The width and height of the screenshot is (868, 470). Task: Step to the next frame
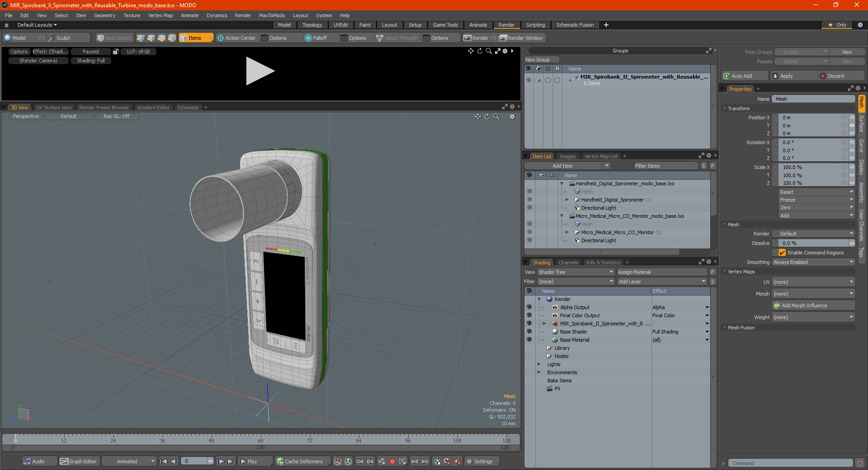point(220,461)
